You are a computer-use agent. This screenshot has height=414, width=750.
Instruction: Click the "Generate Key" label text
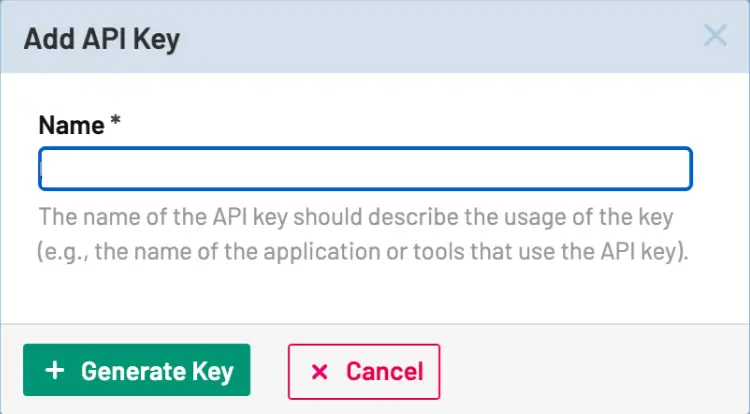click(x=157, y=372)
